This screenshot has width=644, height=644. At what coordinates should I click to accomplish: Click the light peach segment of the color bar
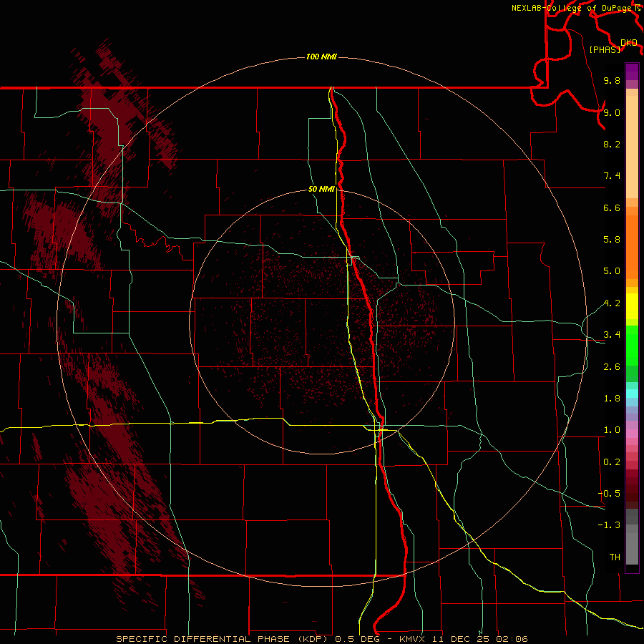(x=632, y=147)
